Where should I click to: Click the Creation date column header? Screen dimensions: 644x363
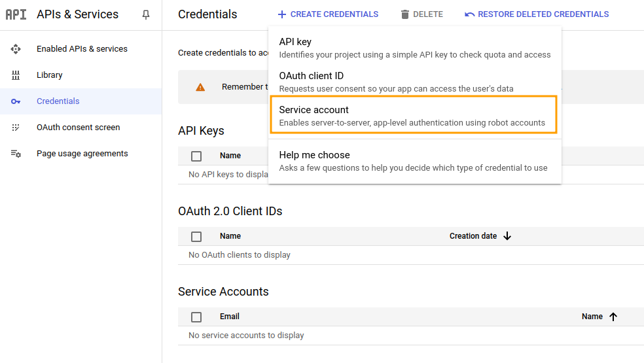pyautogui.click(x=473, y=236)
